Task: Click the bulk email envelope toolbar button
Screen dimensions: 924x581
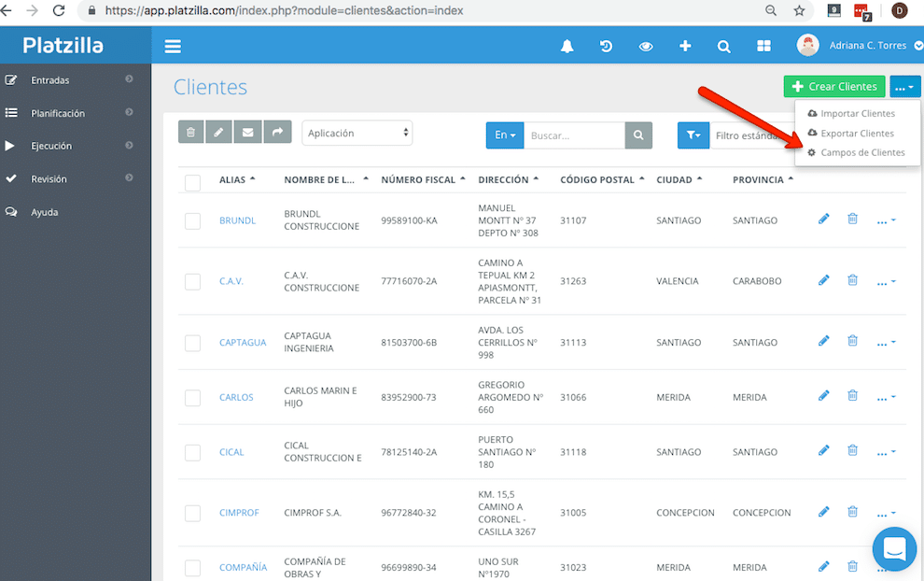Action: [248, 132]
